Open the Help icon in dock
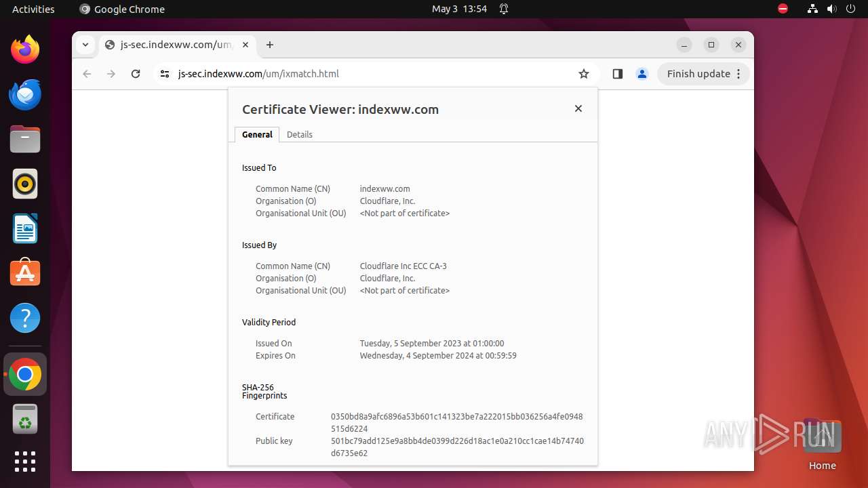Image resolution: width=868 pixels, height=488 pixels. point(25,318)
